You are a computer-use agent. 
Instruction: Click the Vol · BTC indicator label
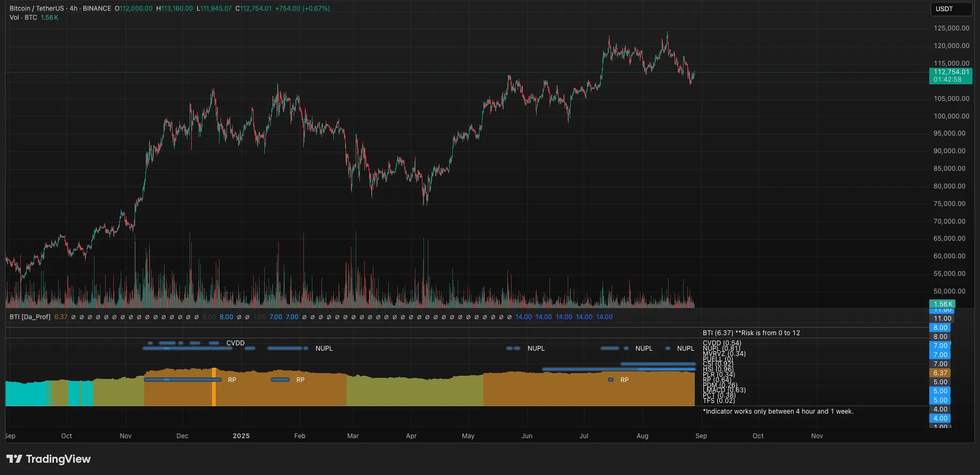click(x=23, y=18)
